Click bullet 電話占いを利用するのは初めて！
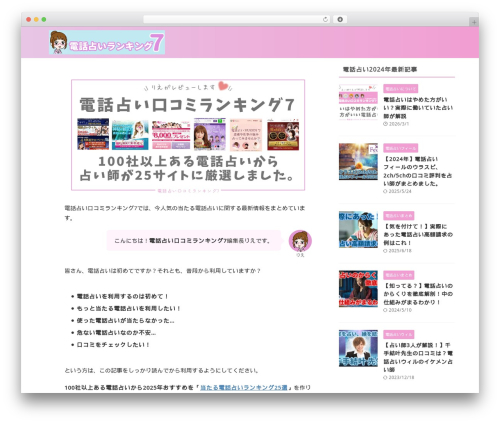Image resolution: width=500 pixels, height=423 pixels. coord(122,296)
